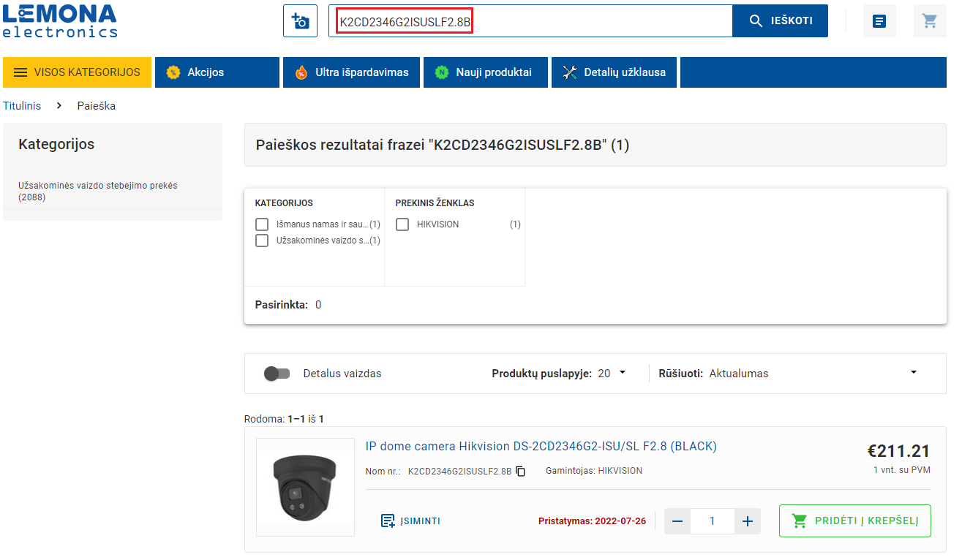962x560 pixels.
Task: Decrease quantity with minus button
Action: (677, 521)
